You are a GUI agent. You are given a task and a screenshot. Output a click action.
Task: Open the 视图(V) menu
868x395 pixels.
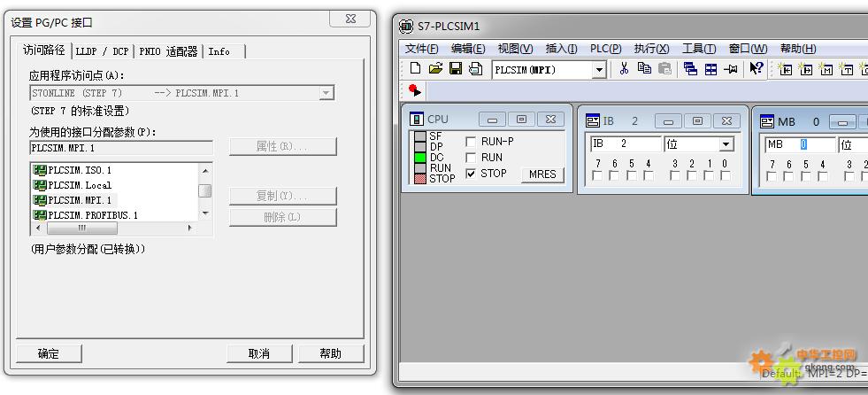pyautogui.click(x=515, y=49)
